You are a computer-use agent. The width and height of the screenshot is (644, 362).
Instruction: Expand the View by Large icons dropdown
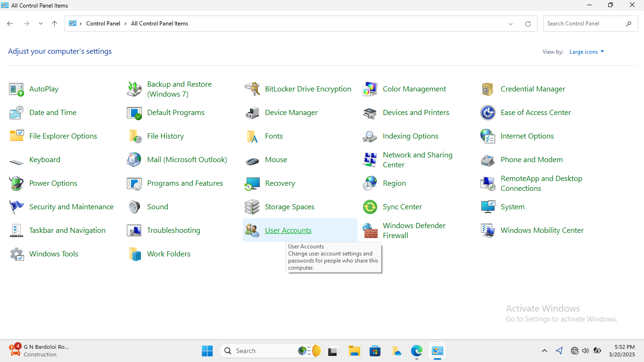586,52
